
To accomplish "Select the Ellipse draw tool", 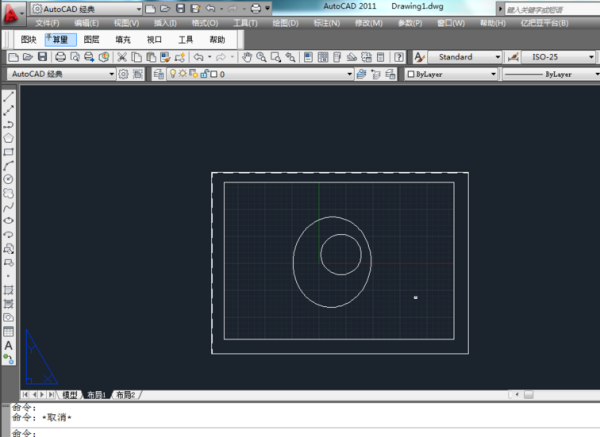I will [8, 221].
